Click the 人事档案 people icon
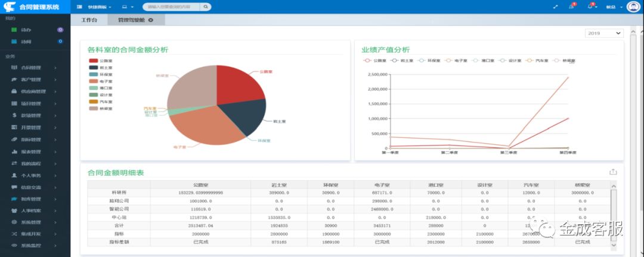Image resolution: width=644 pixels, height=257 pixels. 14,210
